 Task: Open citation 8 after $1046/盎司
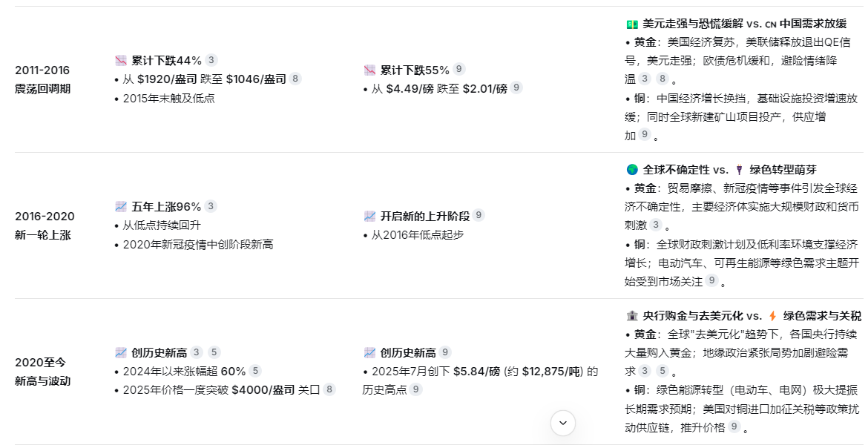click(x=295, y=79)
